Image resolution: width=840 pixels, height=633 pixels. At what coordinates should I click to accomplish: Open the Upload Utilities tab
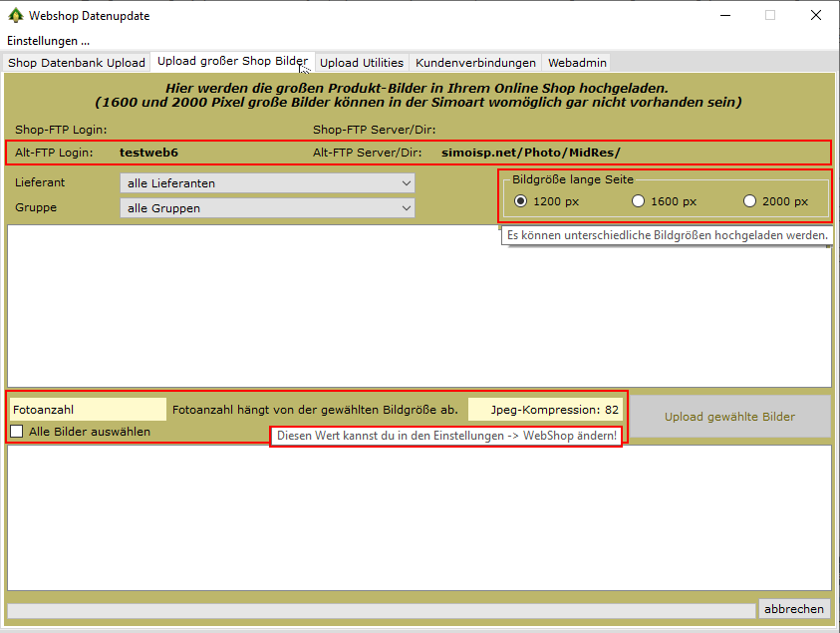(x=361, y=63)
